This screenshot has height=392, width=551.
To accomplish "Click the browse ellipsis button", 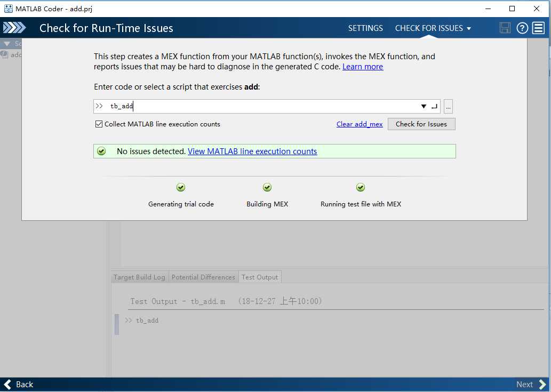I will point(448,107).
